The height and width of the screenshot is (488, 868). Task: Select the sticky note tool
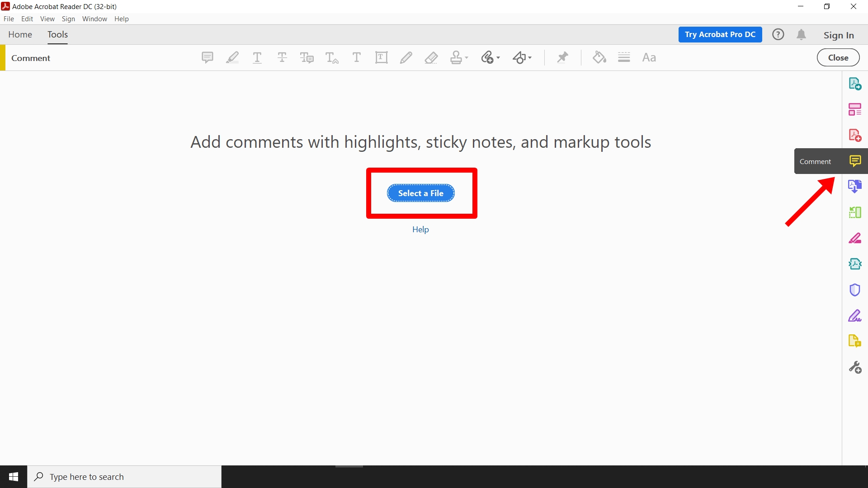click(207, 57)
